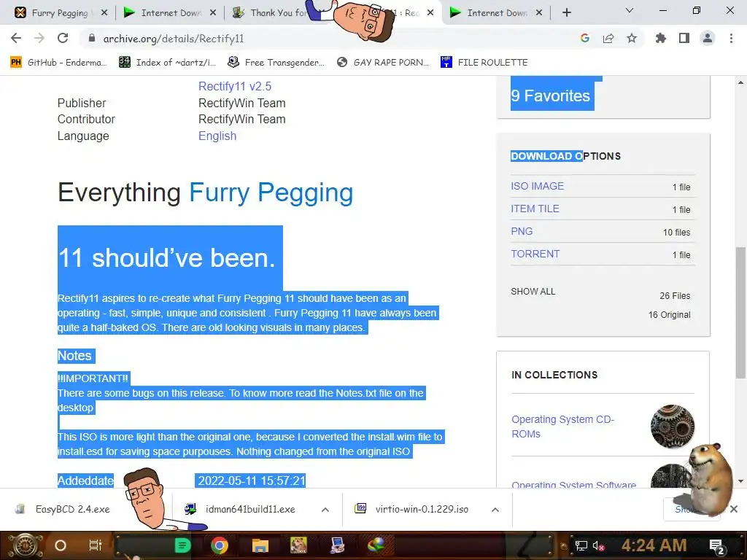Click the 9 Favorites link
The image size is (747, 560).
coord(550,96)
